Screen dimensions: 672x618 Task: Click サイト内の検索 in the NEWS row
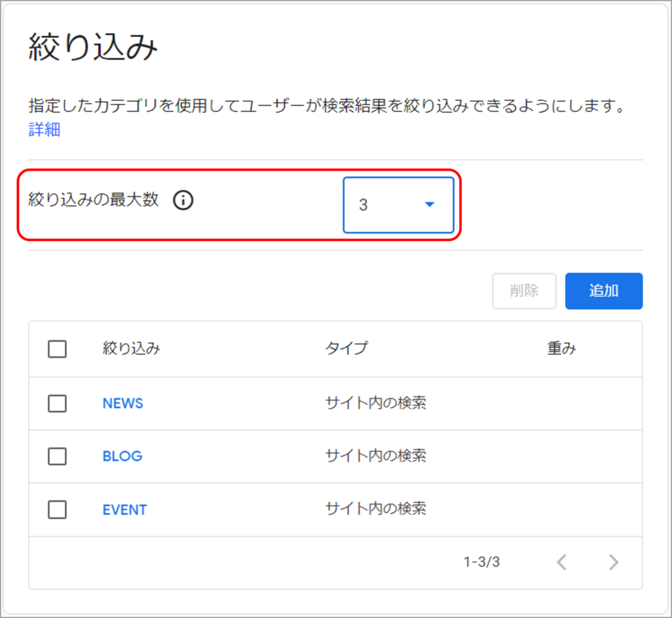click(x=375, y=403)
